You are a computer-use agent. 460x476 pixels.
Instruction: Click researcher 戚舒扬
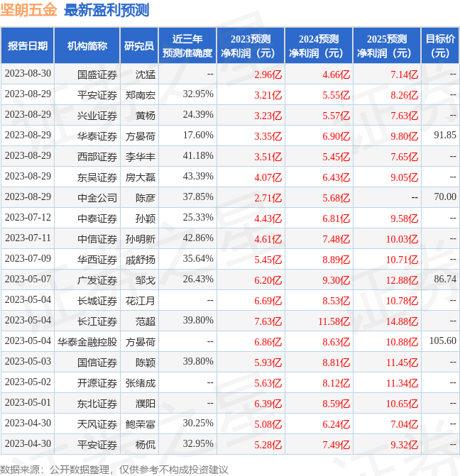(141, 260)
